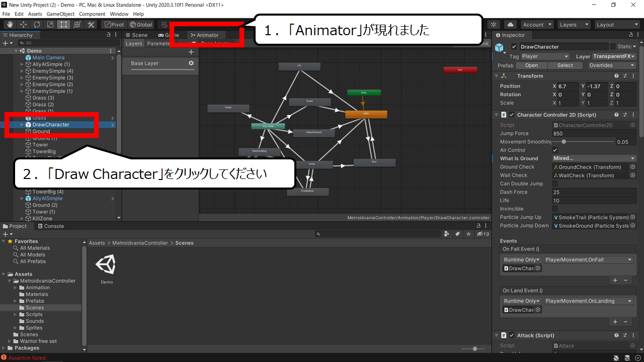Click the Jump Force input field

coord(594,134)
